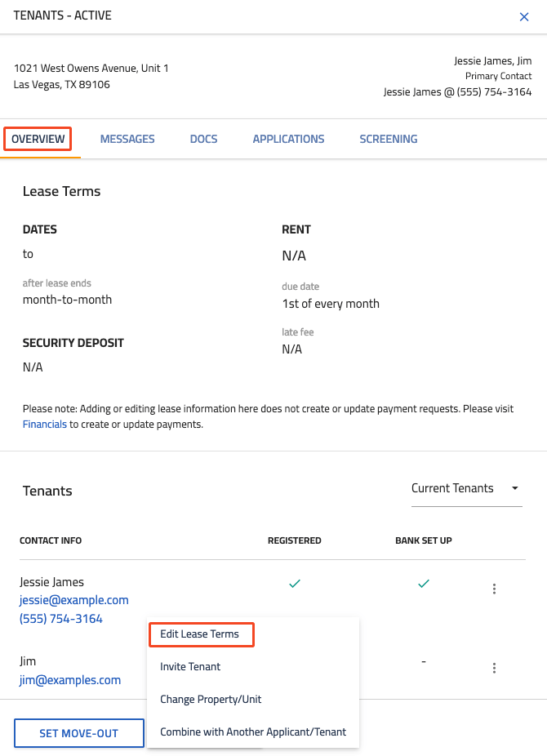This screenshot has width=547, height=756.
Task: Click Jessie James bank set up checkmark
Action: pos(423,584)
